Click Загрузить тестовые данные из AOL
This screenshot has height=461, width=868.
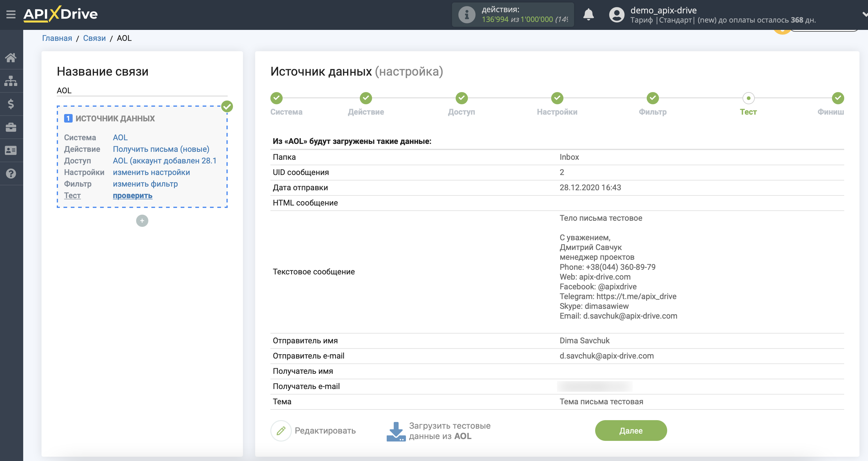(450, 431)
